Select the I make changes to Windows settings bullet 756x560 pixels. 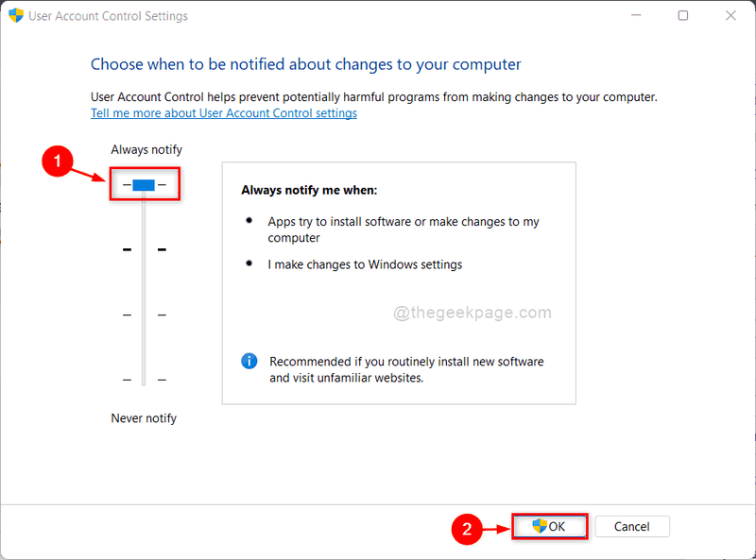point(365,264)
